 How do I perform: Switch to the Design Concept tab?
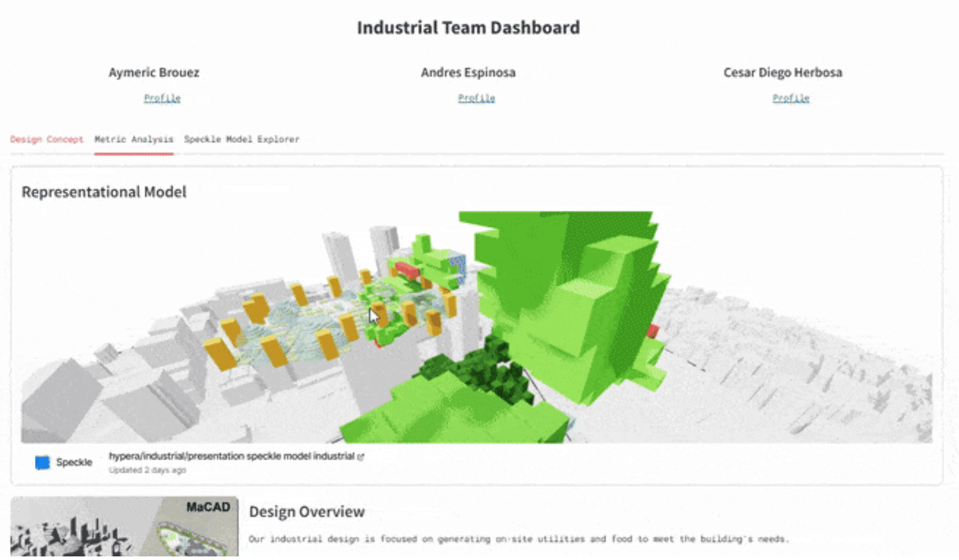[x=46, y=139]
